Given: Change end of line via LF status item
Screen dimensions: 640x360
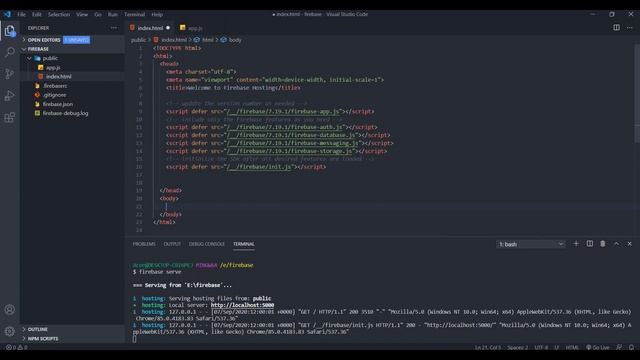Looking at the screenshot, I should [x=556, y=347].
